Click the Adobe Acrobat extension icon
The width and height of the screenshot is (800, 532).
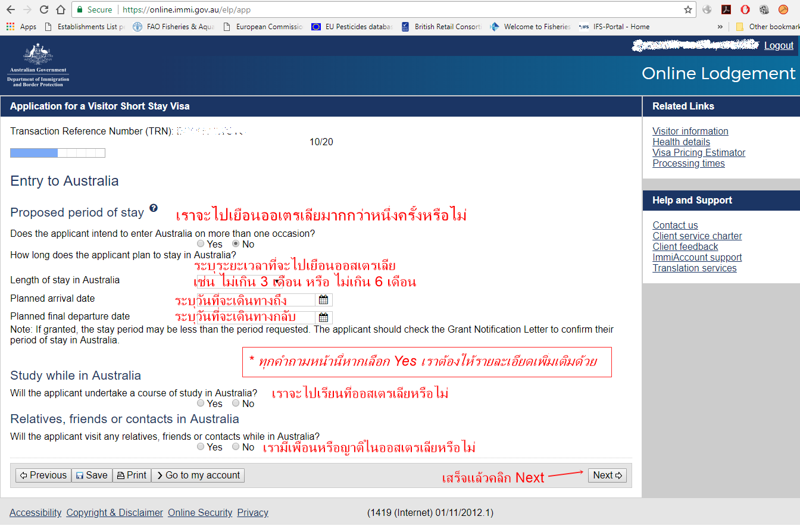(726, 10)
